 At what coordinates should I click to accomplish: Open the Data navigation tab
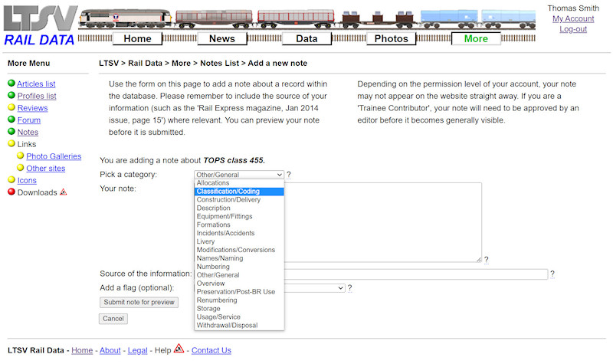click(x=306, y=38)
